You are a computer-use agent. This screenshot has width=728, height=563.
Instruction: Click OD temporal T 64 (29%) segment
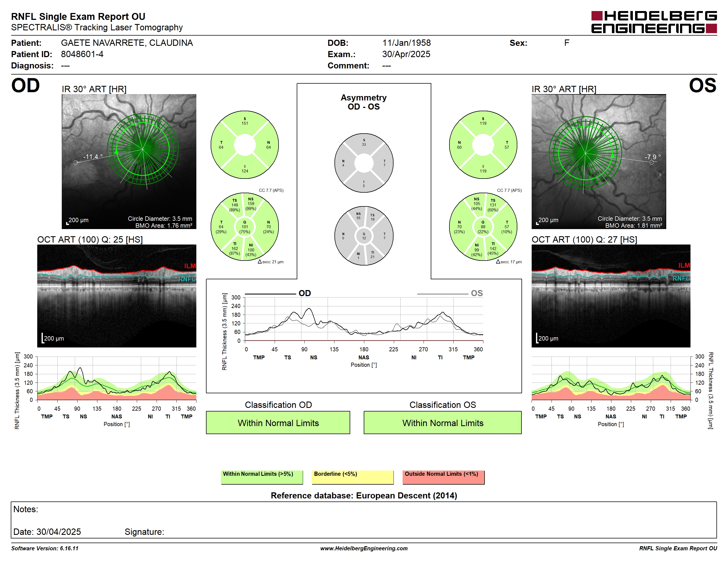tap(221, 227)
